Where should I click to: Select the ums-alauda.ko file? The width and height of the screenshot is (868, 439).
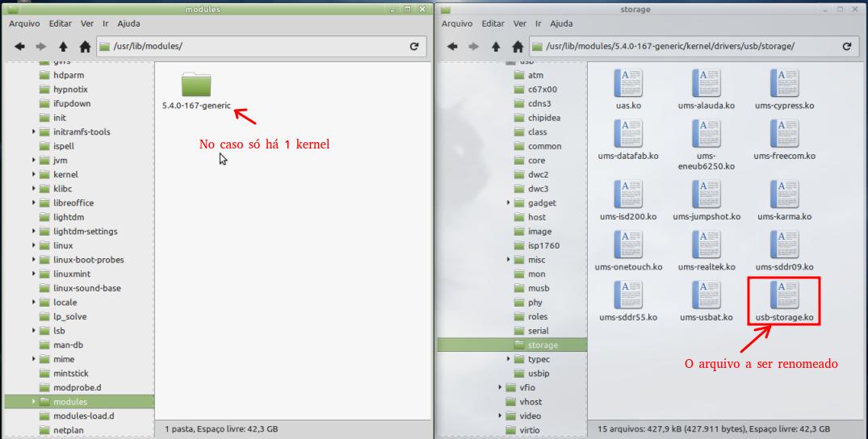[x=707, y=90]
